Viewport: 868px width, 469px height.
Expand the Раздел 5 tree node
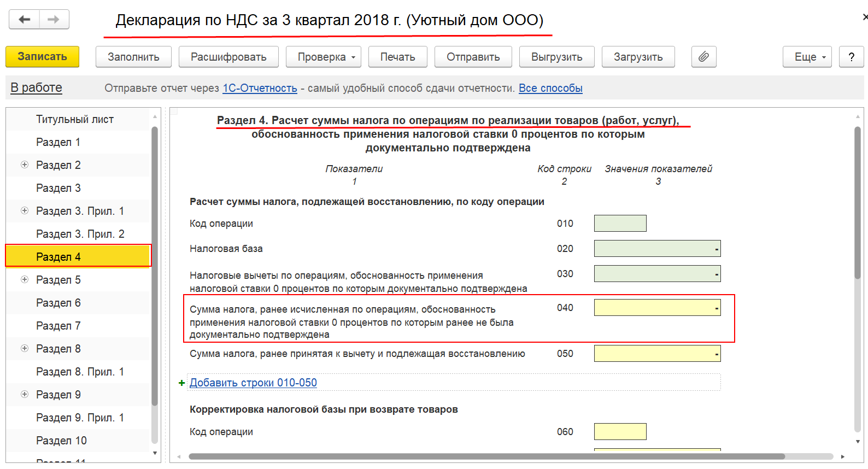pos(25,279)
